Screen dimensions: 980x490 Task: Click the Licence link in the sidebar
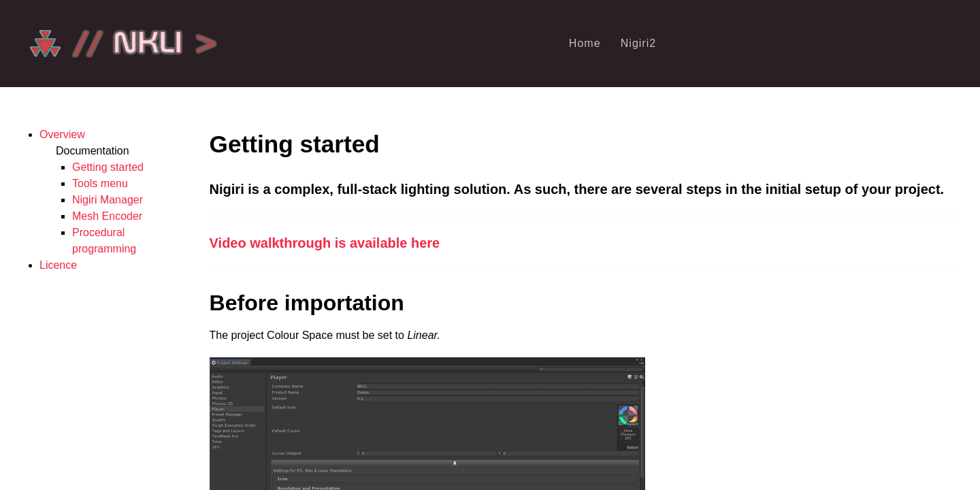pos(58,265)
